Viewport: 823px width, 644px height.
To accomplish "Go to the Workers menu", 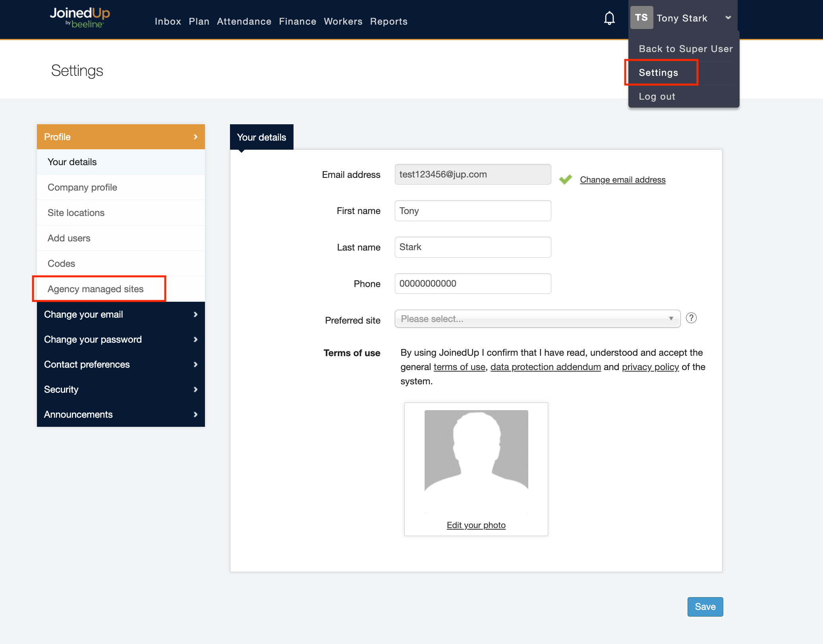I will point(343,21).
